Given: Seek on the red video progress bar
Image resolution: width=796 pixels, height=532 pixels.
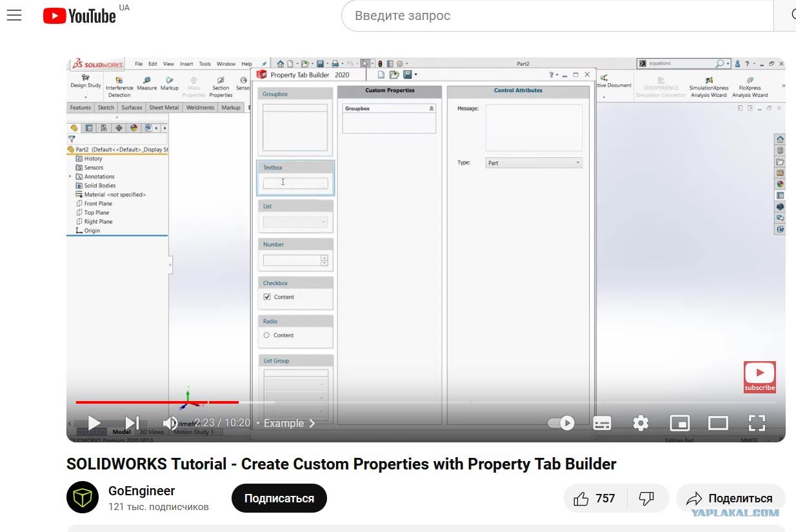Looking at the screenshot, I should point(157,402).
